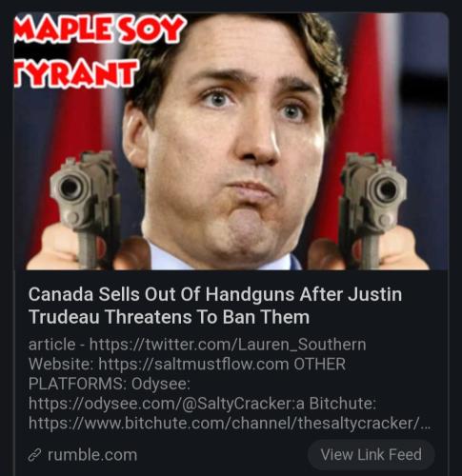462x476 pixels.
Task: Open View Link Feed
Action: tap(371, 454)
